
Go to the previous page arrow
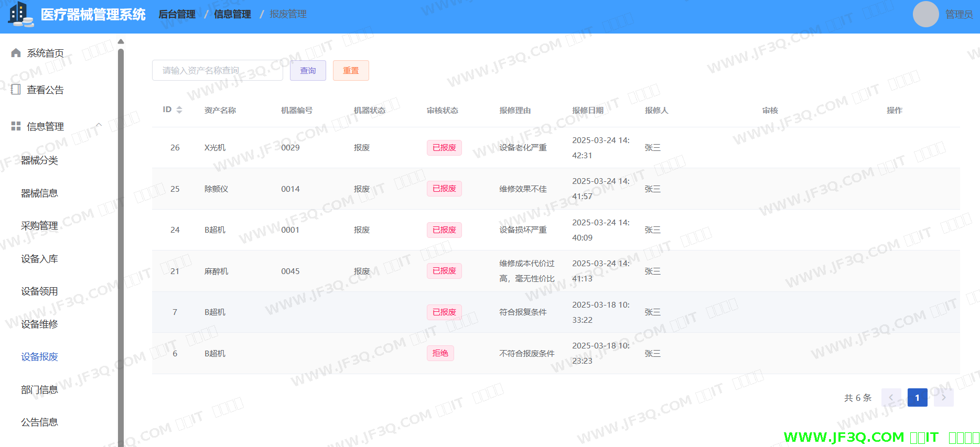point(891,398)
